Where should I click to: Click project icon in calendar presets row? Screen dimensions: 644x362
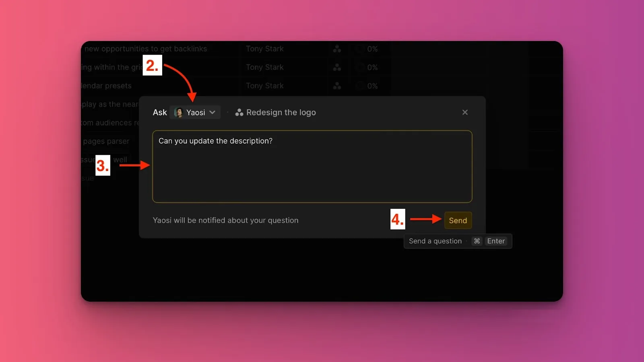pyautogui.click(x=337, y=86)
